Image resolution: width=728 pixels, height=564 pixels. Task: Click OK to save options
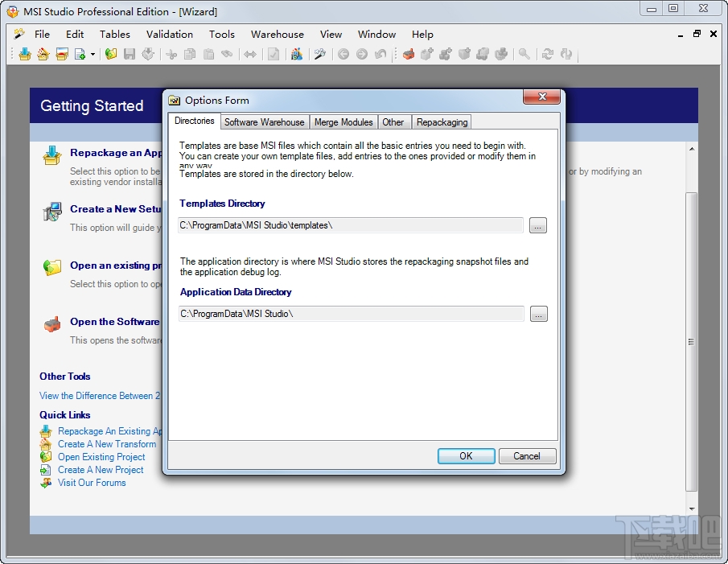[466, 455]
